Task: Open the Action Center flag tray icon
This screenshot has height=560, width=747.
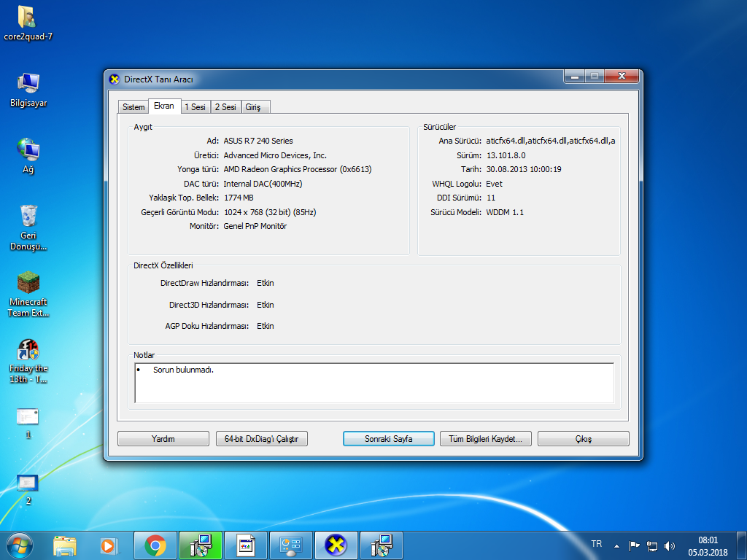Action: (634, 545)
